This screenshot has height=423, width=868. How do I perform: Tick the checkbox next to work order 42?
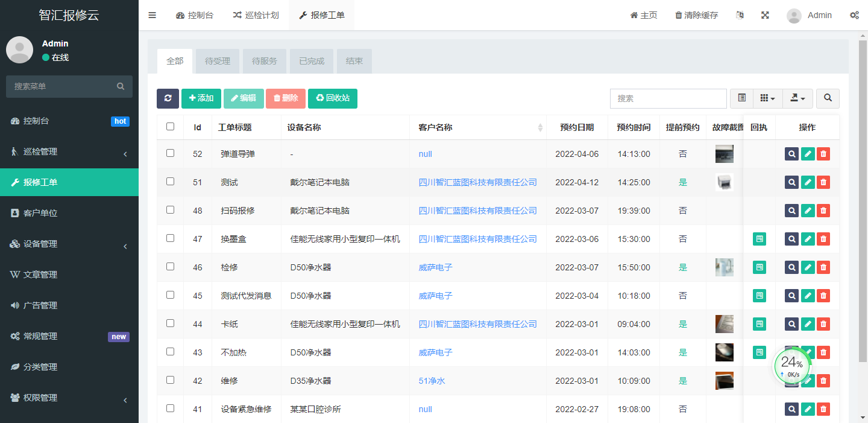pos(171,380)
